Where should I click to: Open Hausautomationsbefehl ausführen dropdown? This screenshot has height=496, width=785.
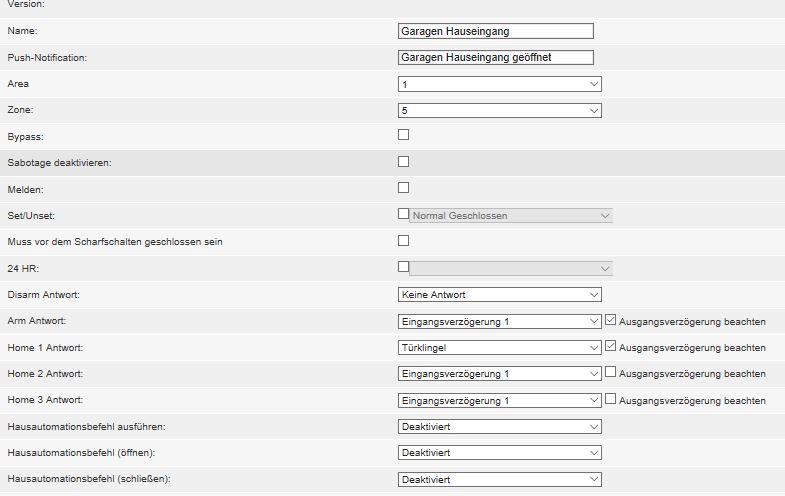(x=499, y=426)
